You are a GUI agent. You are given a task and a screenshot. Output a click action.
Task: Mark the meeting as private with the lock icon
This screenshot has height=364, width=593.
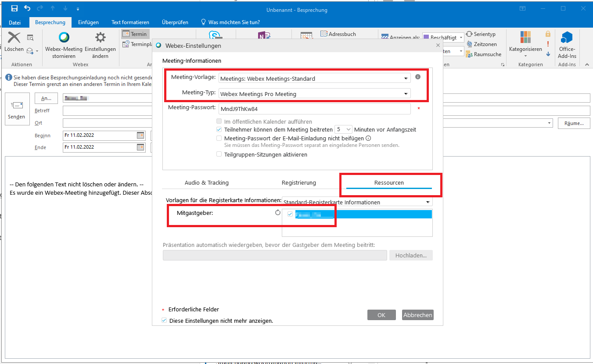pos(548,34)
